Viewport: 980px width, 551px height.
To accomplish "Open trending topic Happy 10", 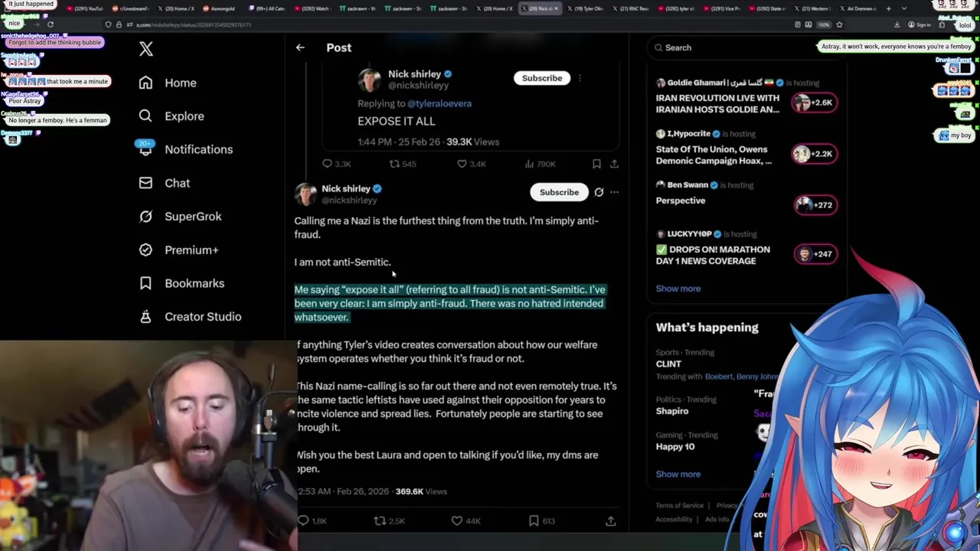I will tap(675, 446).
